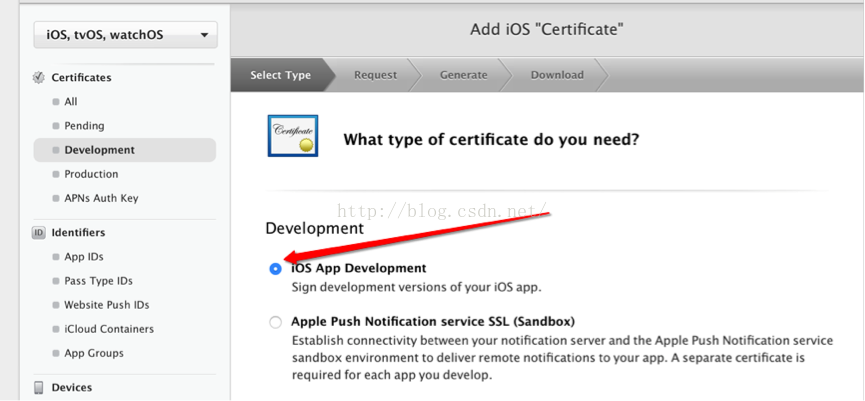Open APNs Auth Key item

pyautogui.click(x=101, y=198)
